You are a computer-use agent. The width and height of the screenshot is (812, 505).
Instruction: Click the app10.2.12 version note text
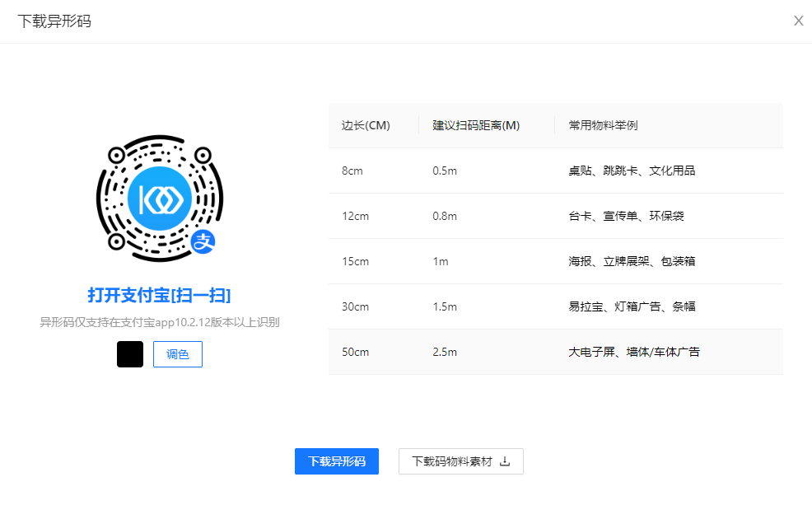point(160,322)
